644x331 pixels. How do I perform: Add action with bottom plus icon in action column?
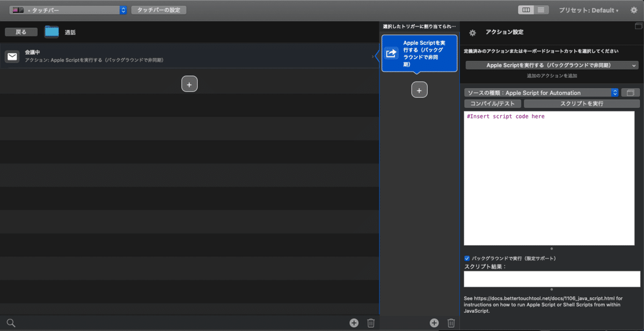(x=434, y=322)
